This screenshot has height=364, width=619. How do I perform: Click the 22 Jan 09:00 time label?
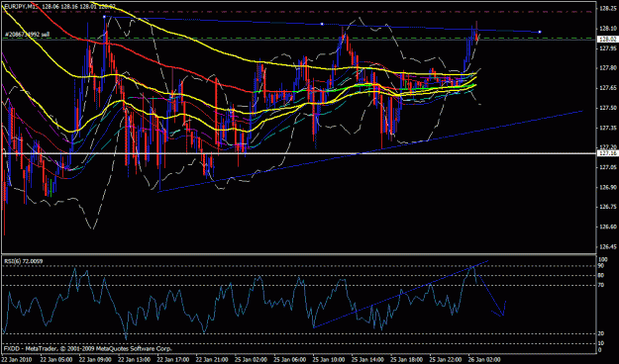click(94, 360)
